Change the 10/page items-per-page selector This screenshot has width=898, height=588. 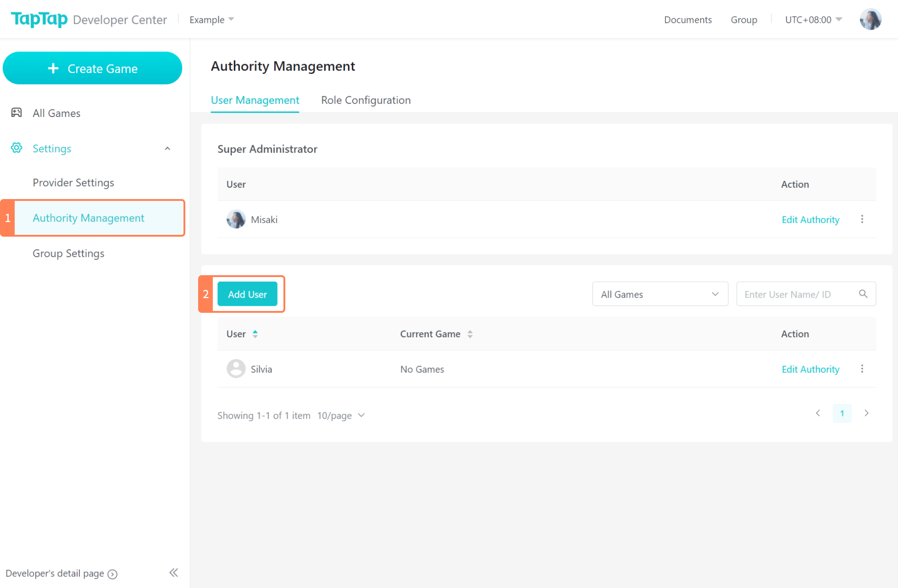(341, 416)
